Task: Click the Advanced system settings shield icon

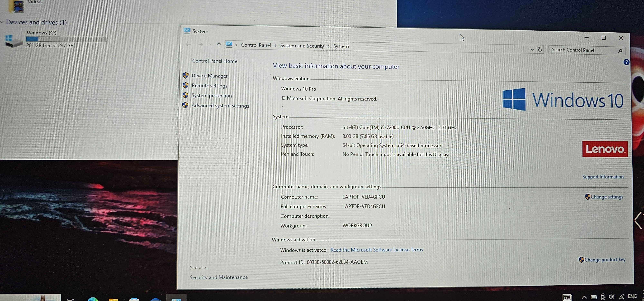Action: (185, 105)
